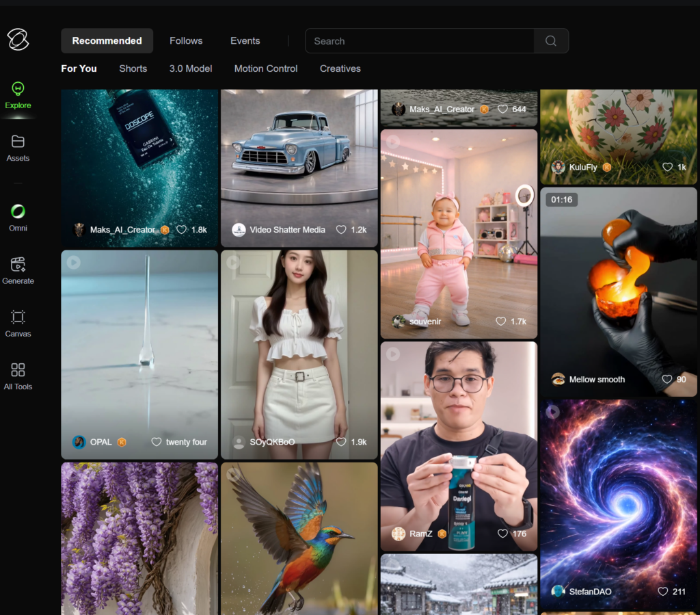Like the Mellow smooth video
Viewport: 700px width, 615px height.
click(x=667, y=379)
